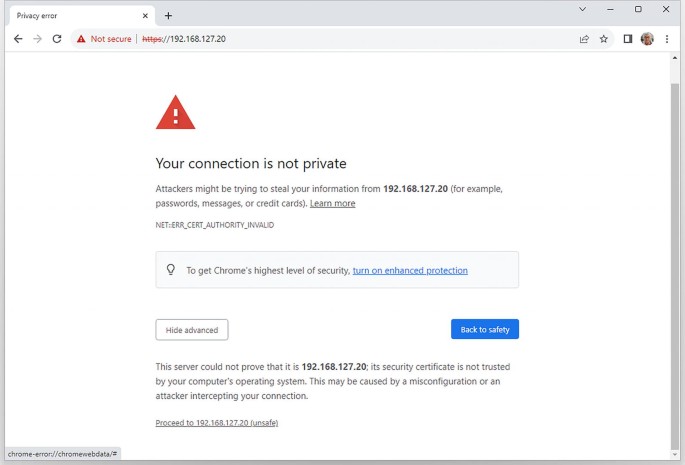Screen dimensions: 685x465
Task: Open the browser side panel icon
Action: 628,39
